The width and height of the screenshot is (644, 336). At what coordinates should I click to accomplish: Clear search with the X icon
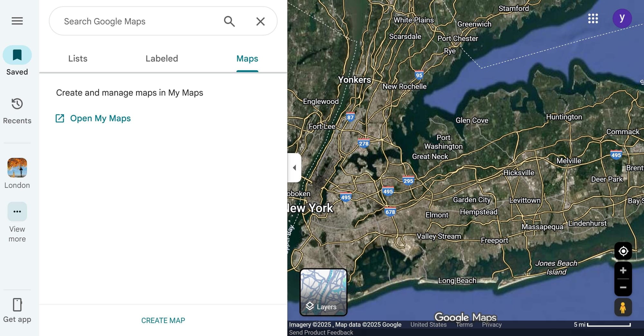[x=260, y=21]
